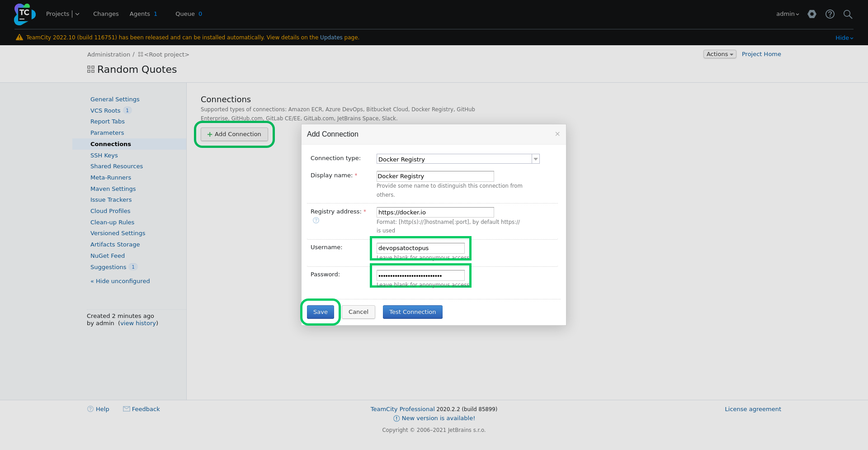868x450 pixels.
Task: Open the help question mark icon in header
Action: click(830, 14)
